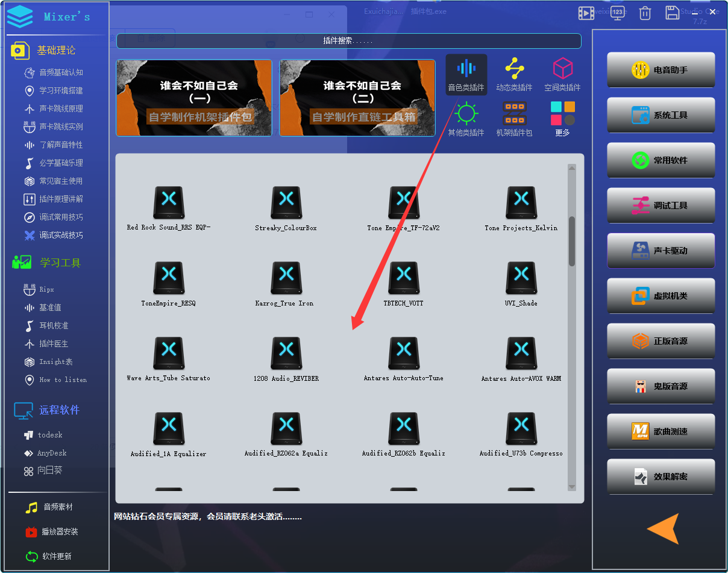Image resolution: width=728 pixels, height=573 pixels.
Task: Open the Antares Auto-AVOX WARM plugin icon
Action: [521, 353]
